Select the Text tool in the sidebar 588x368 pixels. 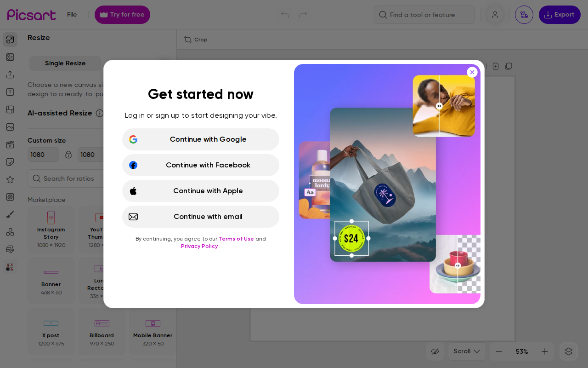[x=10, y=92]
